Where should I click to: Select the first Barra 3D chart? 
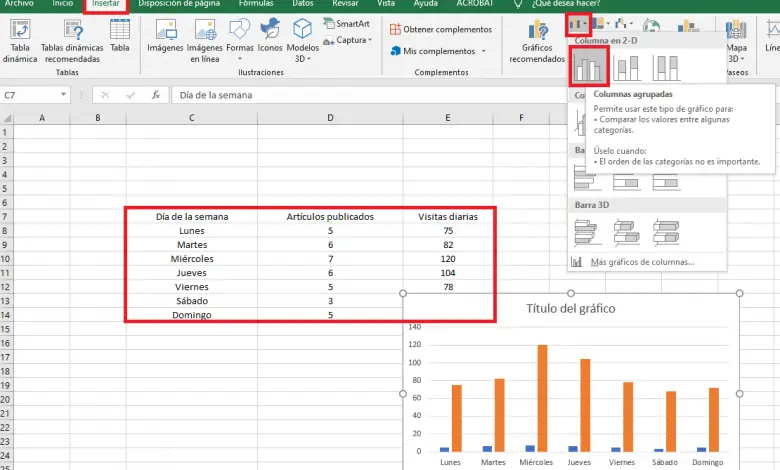coord(588,232)
